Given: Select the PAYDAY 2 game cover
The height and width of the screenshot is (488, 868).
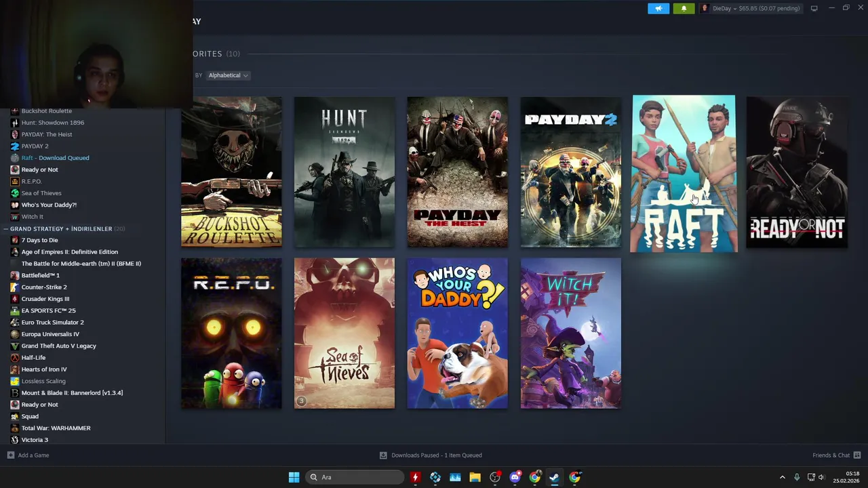Looking at the screenshot, I should point(570,171).
